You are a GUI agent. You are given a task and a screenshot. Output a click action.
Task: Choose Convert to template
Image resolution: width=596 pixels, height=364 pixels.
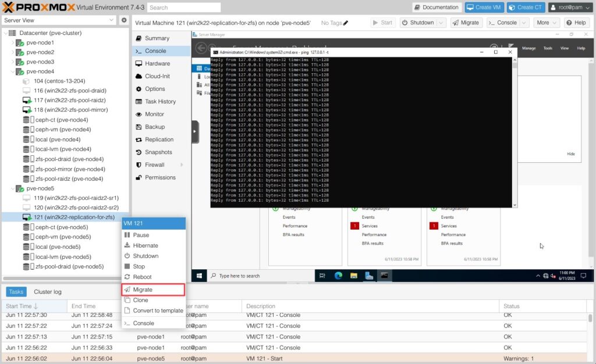pos(154,311)
